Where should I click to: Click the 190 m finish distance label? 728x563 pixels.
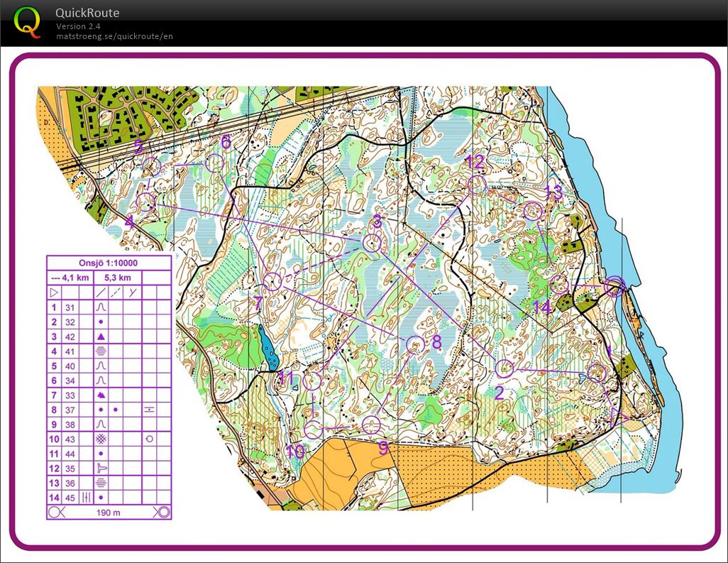tap(109, 512)
